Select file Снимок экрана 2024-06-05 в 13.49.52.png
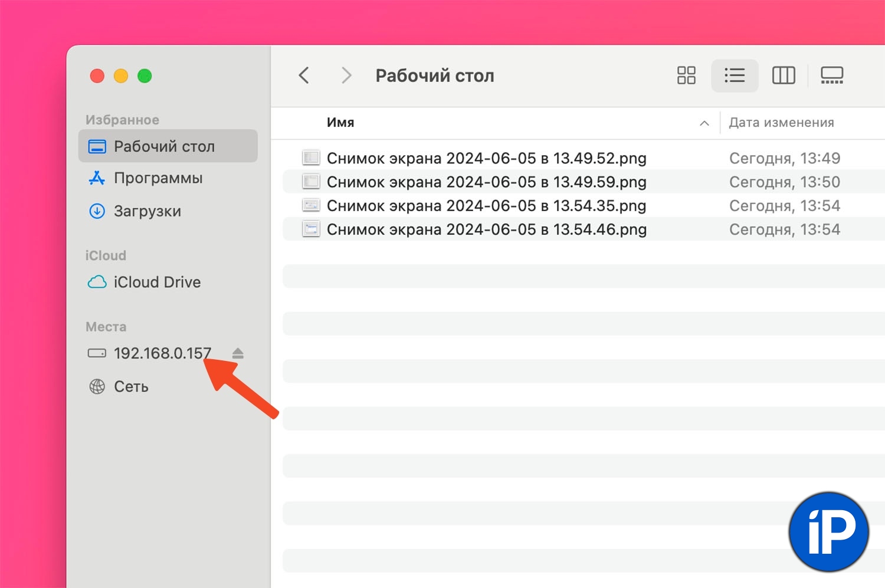The image size is (885, 588). pyautogui.click(x=487, y=158)
